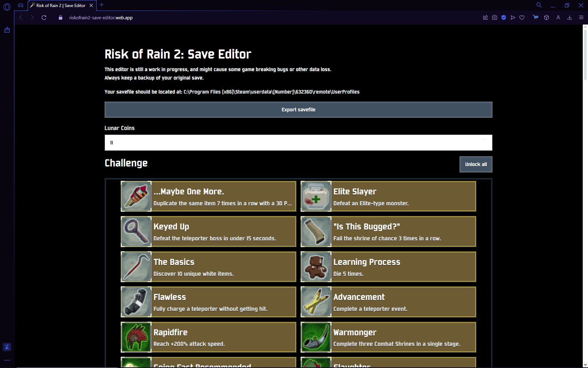This screenshot has height=368, width=588.
Task: Select the Rapidfire war-bonnet icon
Action: (x=136, y=337)
